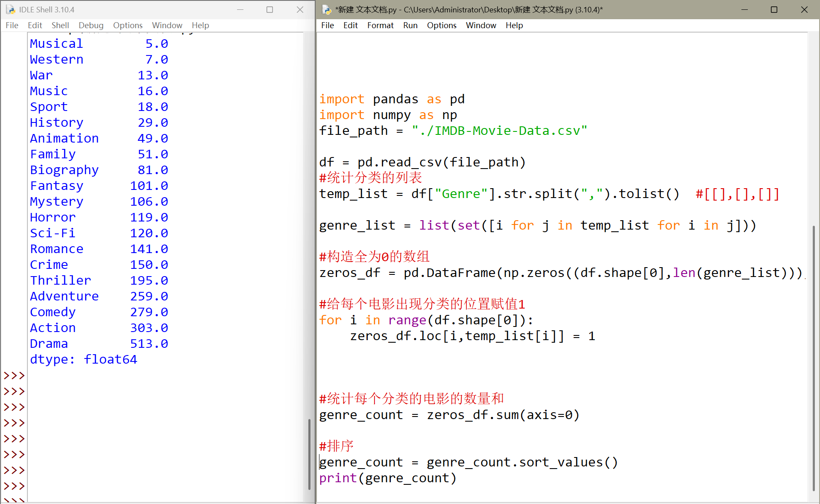Maximize the IDLE Shell window

click(269, 9)
